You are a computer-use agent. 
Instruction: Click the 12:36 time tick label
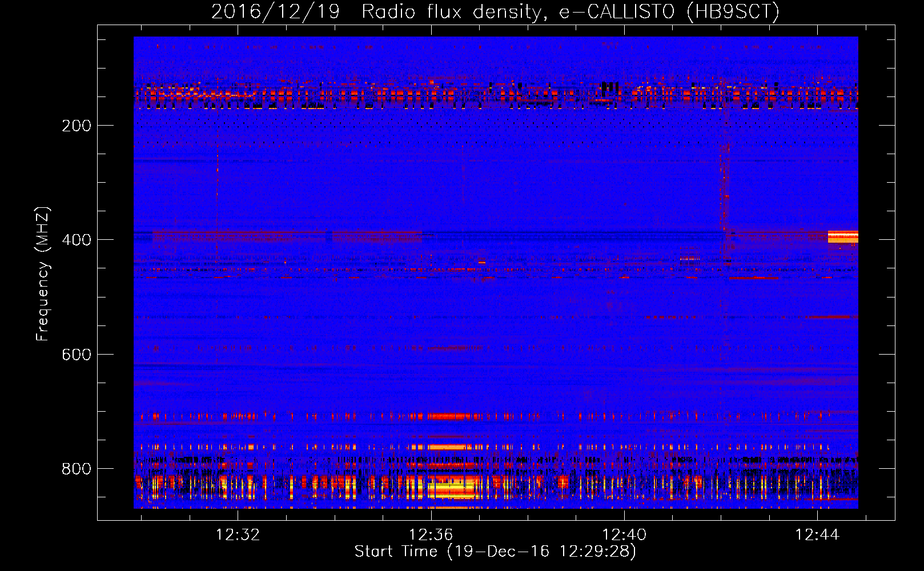click(431, 534)
